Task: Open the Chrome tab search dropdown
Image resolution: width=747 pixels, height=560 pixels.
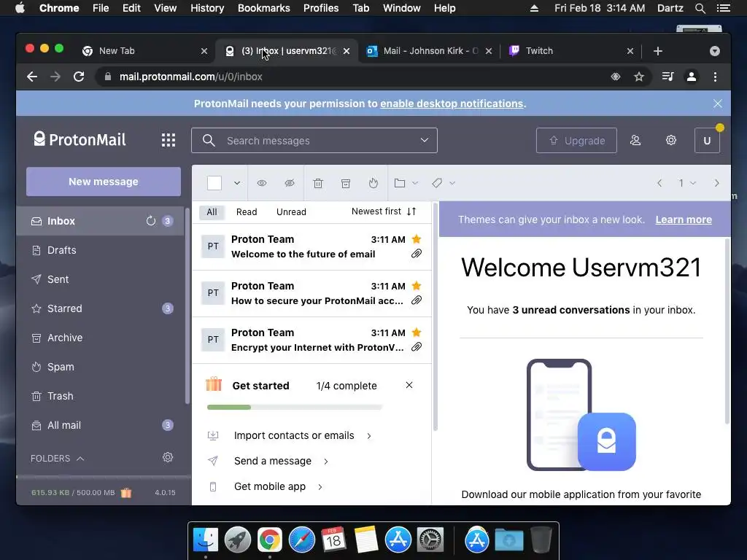Action: coord(715,51)
